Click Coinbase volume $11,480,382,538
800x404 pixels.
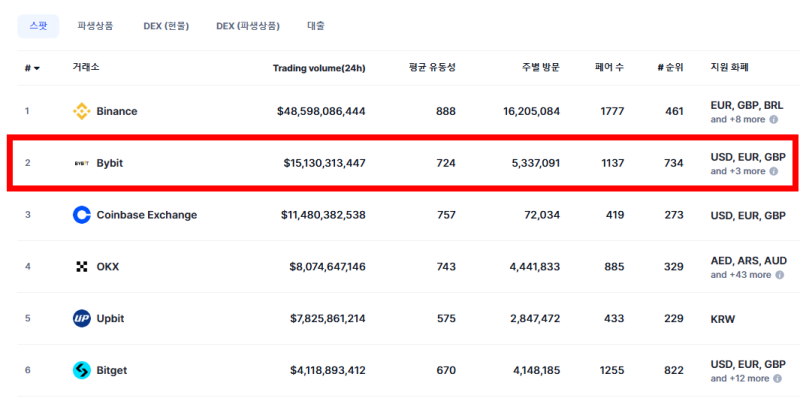[x=323, y=215]
